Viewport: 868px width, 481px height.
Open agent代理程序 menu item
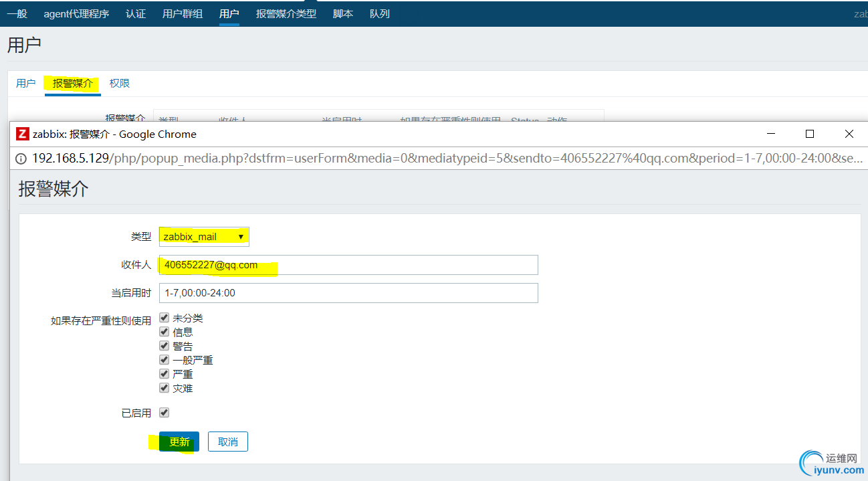click(76, 13)
